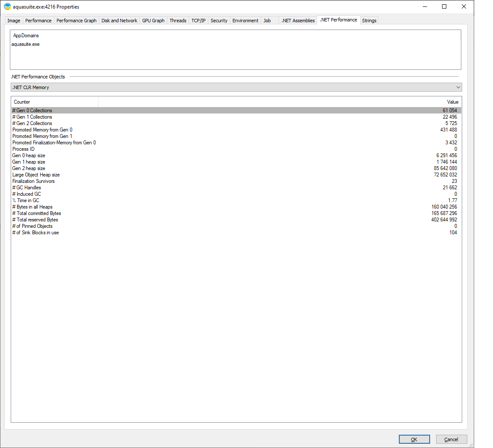
Task: Close the Properties window
Action: pyautogui.click(x=464, y=6)
